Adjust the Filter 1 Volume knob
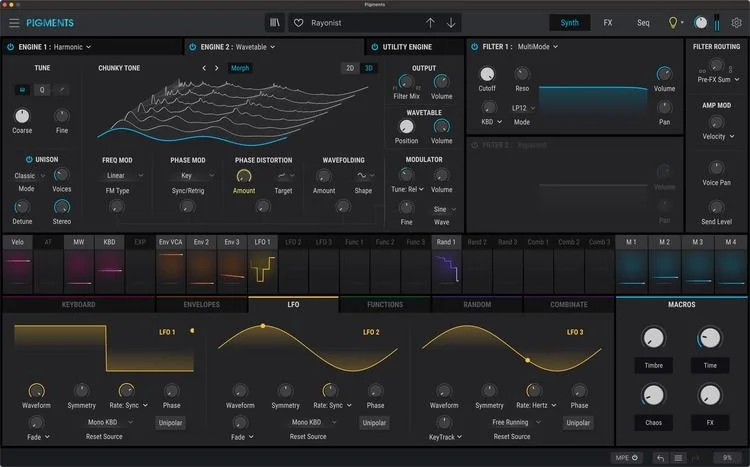The height and width of the screenshot is (467, 750). tap(664, 74)
